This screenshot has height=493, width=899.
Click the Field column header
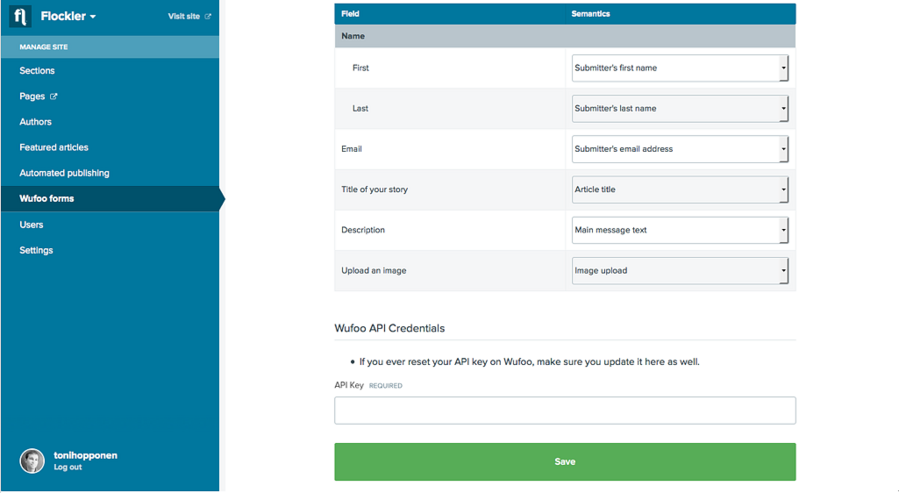point(350,14)
